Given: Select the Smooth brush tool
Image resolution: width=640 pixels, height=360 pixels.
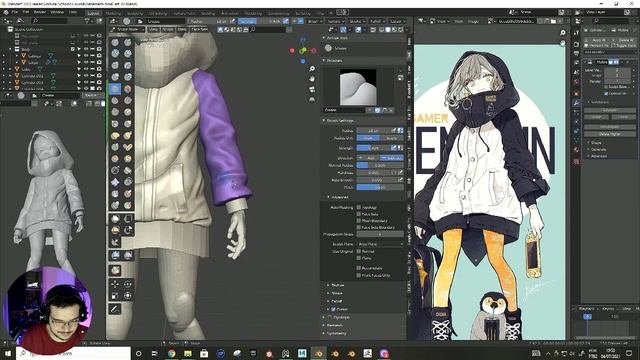Looking at the screenshot, I should [128, 89].
